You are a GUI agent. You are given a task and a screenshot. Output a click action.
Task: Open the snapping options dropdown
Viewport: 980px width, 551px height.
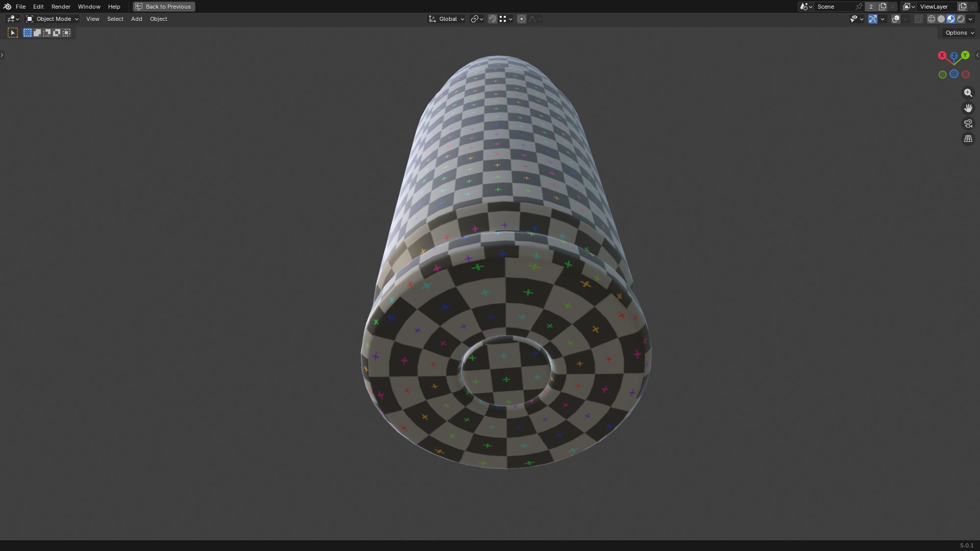coord(506,19)
